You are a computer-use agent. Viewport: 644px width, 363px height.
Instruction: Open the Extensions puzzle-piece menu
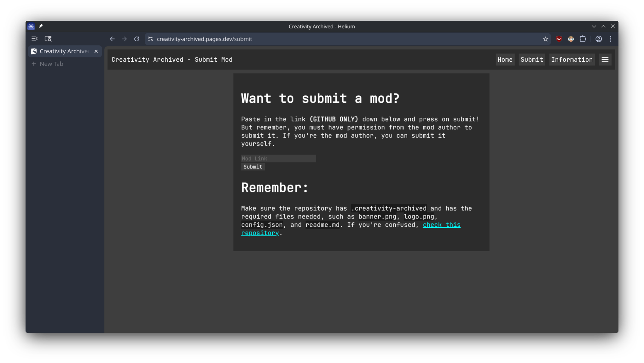tap(583, 39)
